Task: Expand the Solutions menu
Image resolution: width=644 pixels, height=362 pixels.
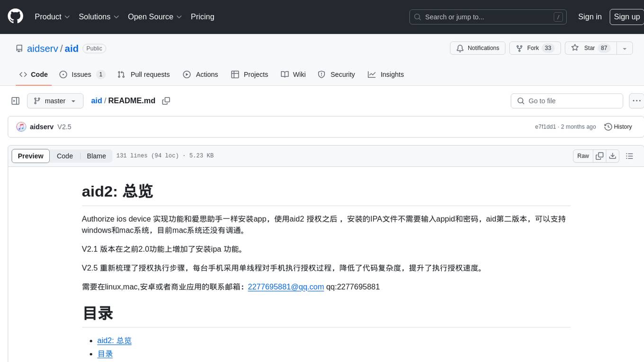Action: click(98, 17)
